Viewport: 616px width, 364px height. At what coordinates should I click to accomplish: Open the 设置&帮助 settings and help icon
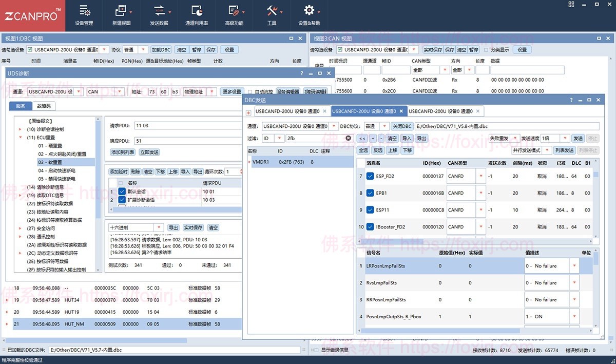click(x=309, y=11)
